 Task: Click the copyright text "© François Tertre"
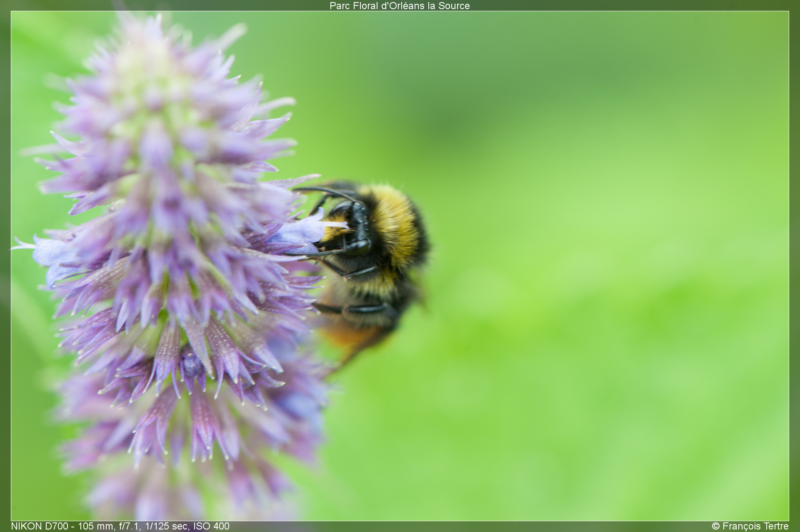(x=750, y=526)
